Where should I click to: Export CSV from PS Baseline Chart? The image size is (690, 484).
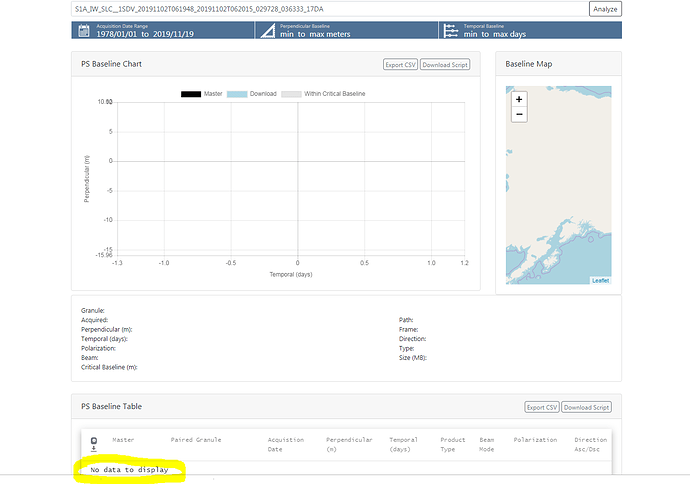pos(400,65)
